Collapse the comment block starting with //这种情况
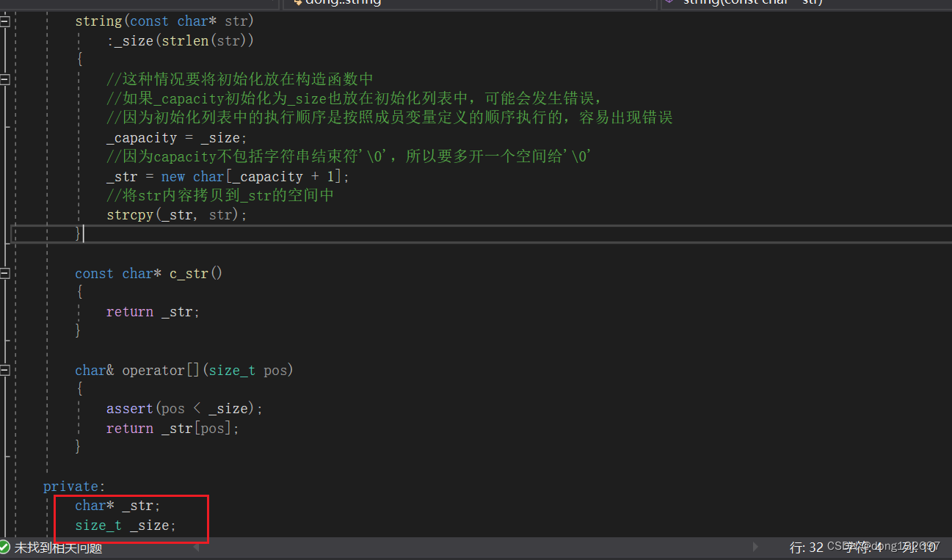Viewport: 952px width, 560px height. coord(4,79)
